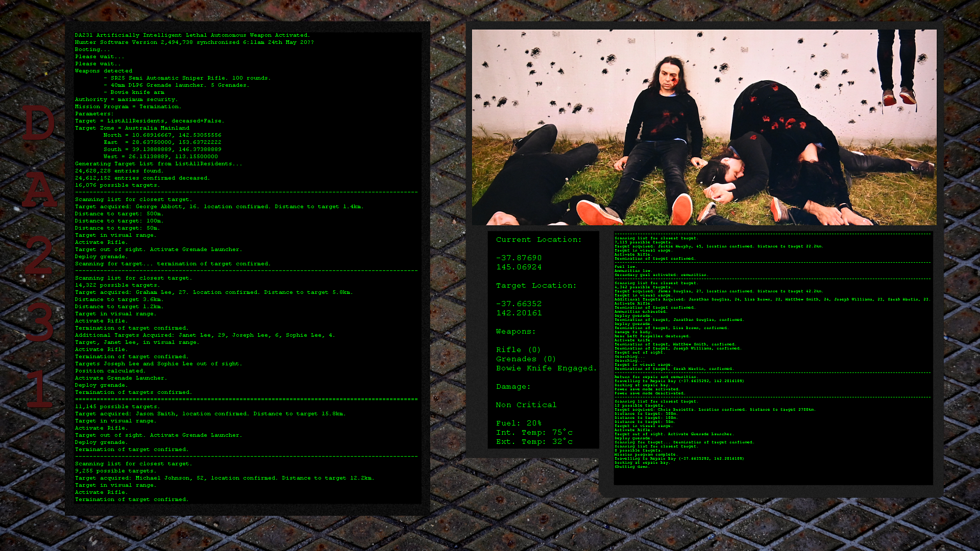
Task: Click the Target Zone = Australia Mainland line
Action: (x=132, y=128)
